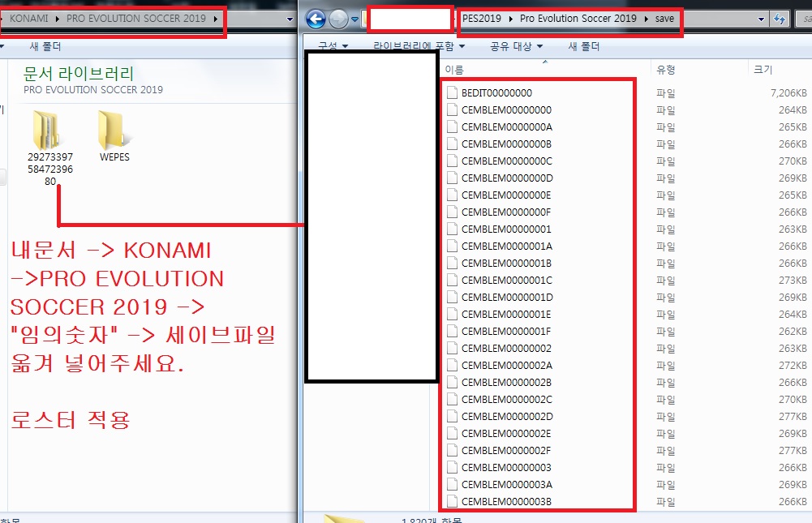Refresh the save folder view
This screenshot has height=523, width=812.
click(x=780, y=19)
